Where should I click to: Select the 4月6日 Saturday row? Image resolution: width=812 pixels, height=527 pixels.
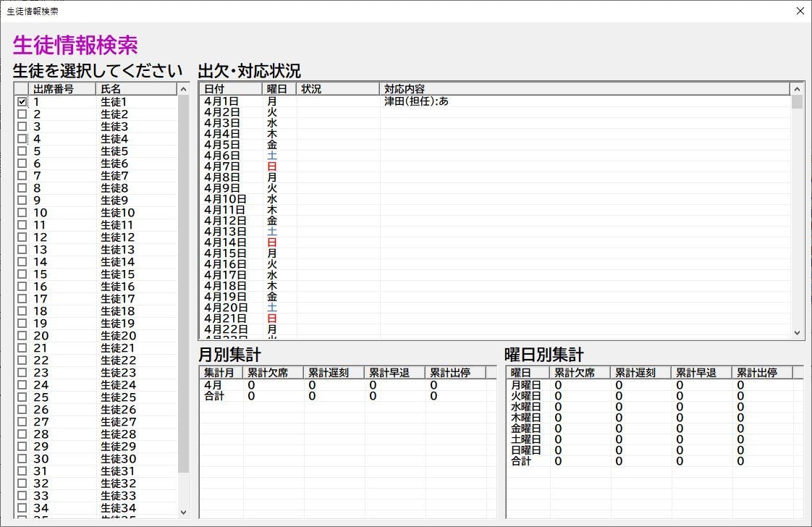tap(494, 156)
